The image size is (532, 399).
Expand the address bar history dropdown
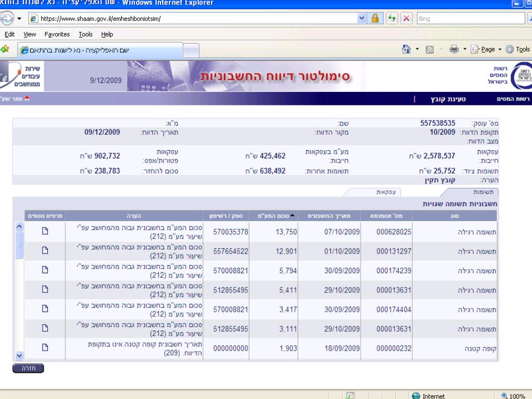[362, 18]
